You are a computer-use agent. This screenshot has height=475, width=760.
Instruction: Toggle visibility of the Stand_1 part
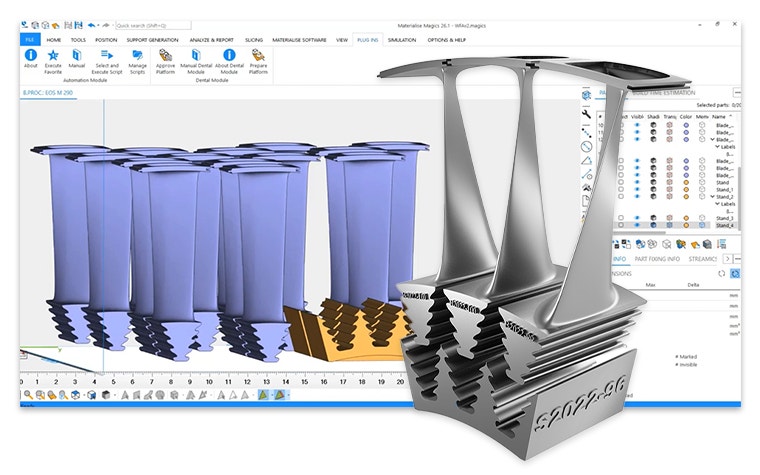pyautogui.click(x=637, y=189)
